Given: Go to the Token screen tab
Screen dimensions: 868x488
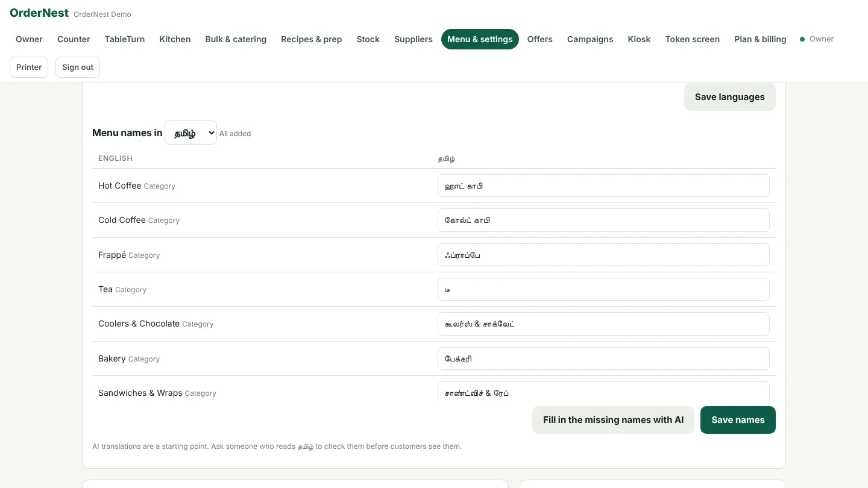Looking at the screenshot, I should (x=692, y=39).
